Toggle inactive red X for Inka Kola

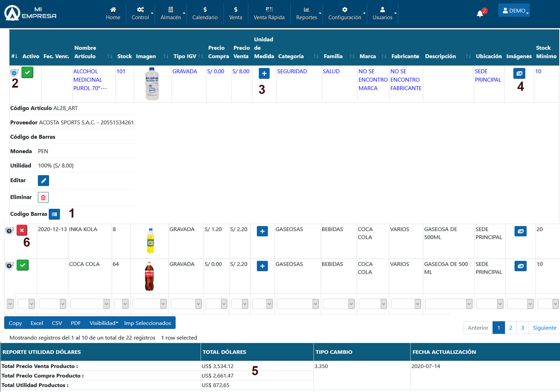(22, 230)
